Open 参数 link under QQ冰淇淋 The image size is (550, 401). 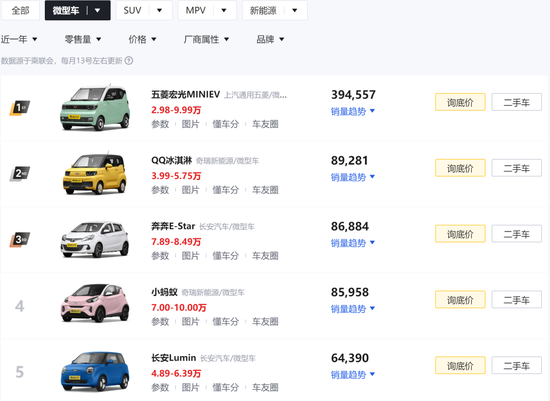pyautogui.click(x=160, y=190)
